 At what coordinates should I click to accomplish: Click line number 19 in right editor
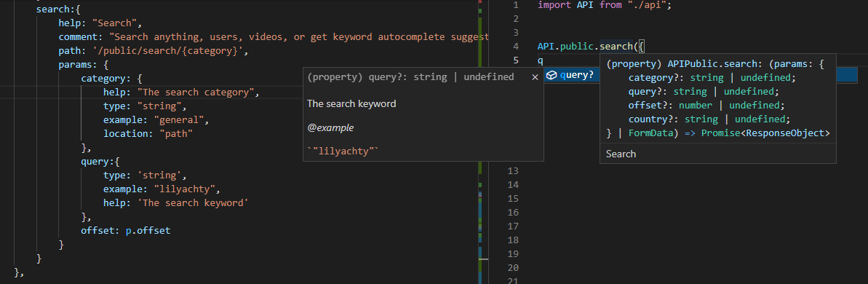click(513, 253)
